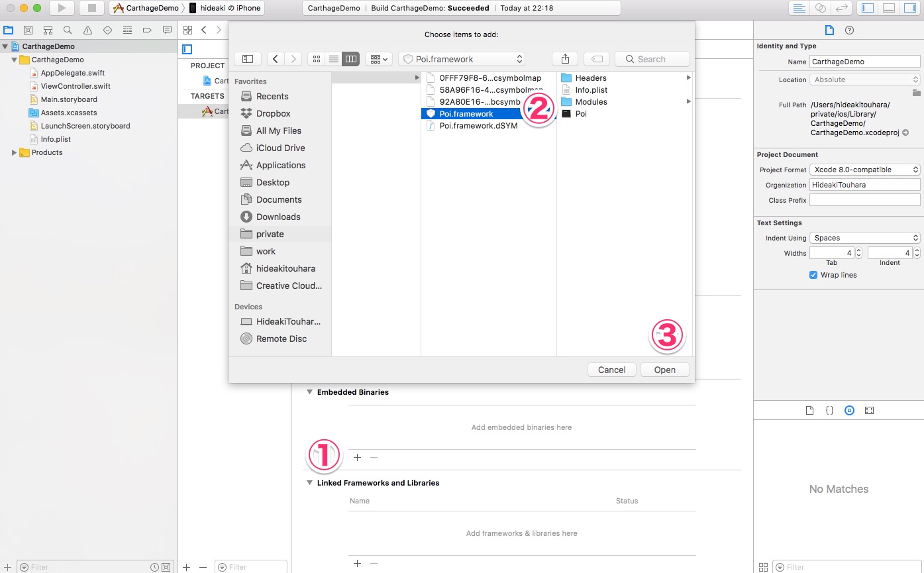
Task: Show the Media library
Action: pos(869,411)
